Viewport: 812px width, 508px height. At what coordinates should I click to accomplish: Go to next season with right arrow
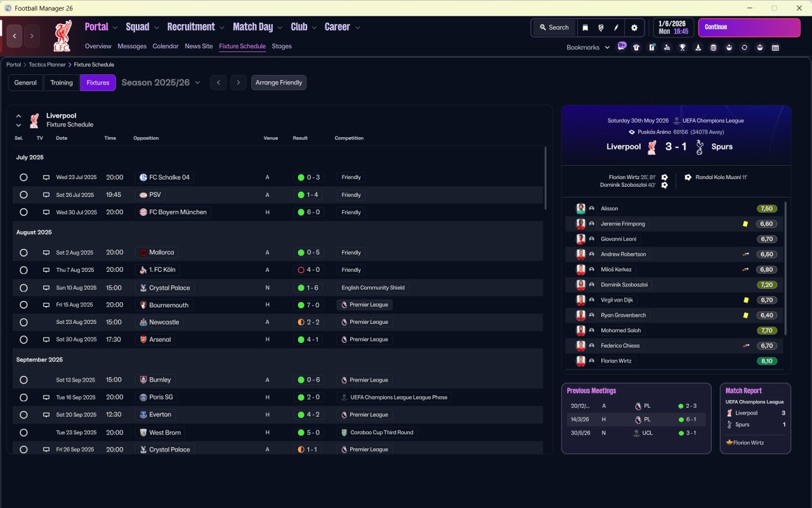(239, 83)
